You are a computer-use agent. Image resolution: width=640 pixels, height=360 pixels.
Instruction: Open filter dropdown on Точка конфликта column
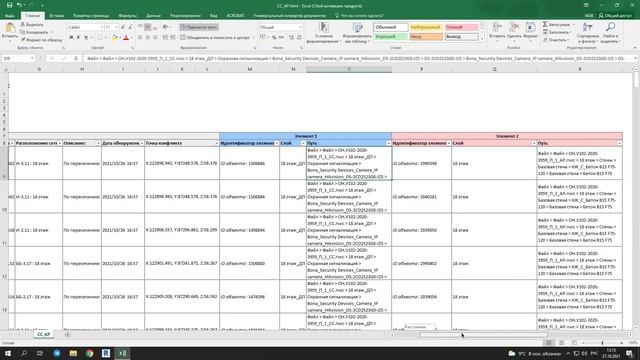(x=216, y=143)
